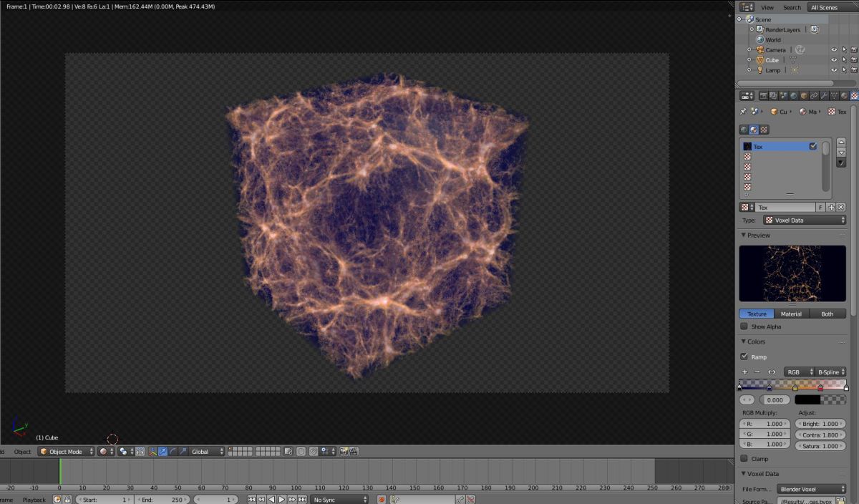Open B-Spline interpolation dropdown
This screenshot has width=859, height=504.
point(832,372)
